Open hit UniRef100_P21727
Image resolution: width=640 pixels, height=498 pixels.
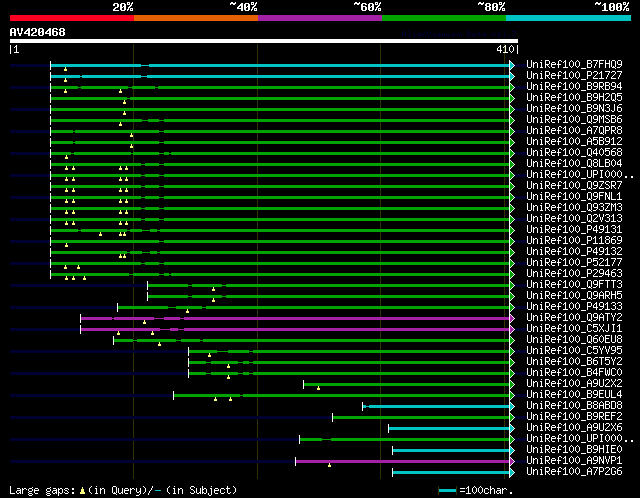click(574, 76)
